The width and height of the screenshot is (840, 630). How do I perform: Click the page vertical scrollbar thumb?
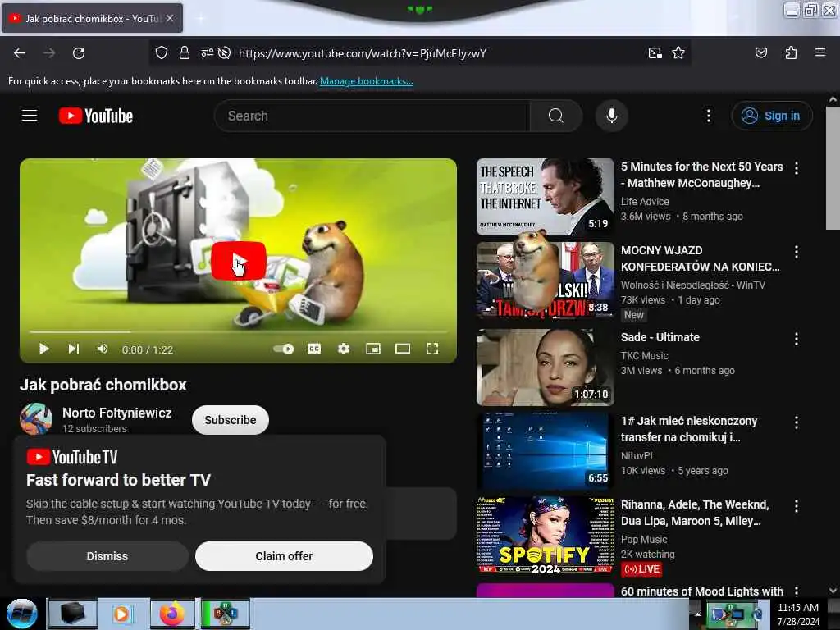tap(833, 167)
